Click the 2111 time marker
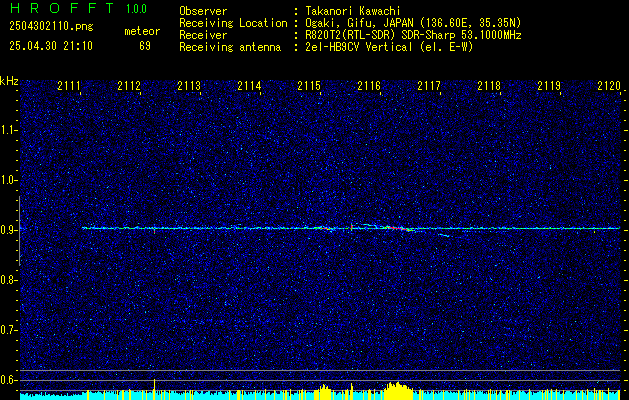The width and height of the screenshot is (629, 400). (69, 85)
